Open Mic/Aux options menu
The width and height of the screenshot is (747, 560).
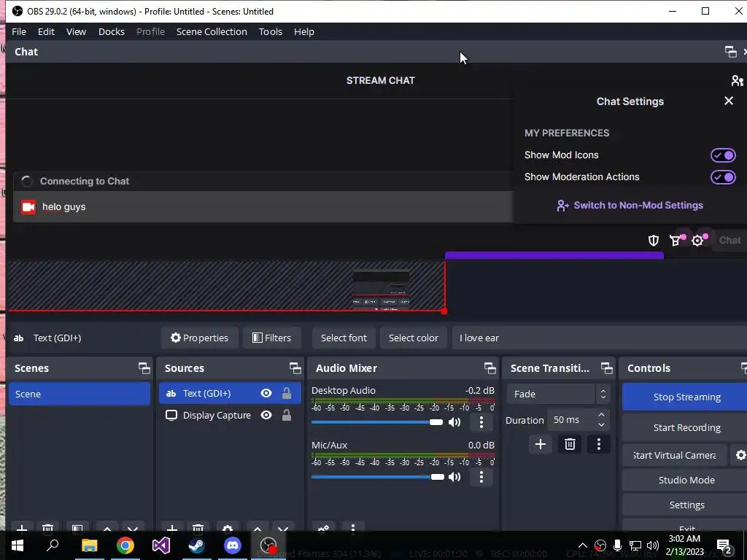point(481,477)
